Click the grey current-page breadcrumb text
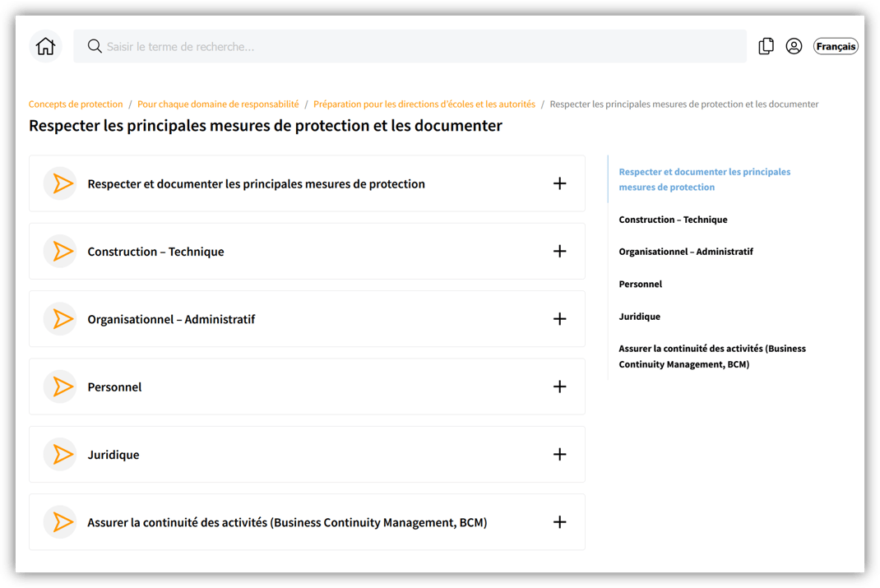This screenshot has width=880, height=588. (x=684, y=104)
